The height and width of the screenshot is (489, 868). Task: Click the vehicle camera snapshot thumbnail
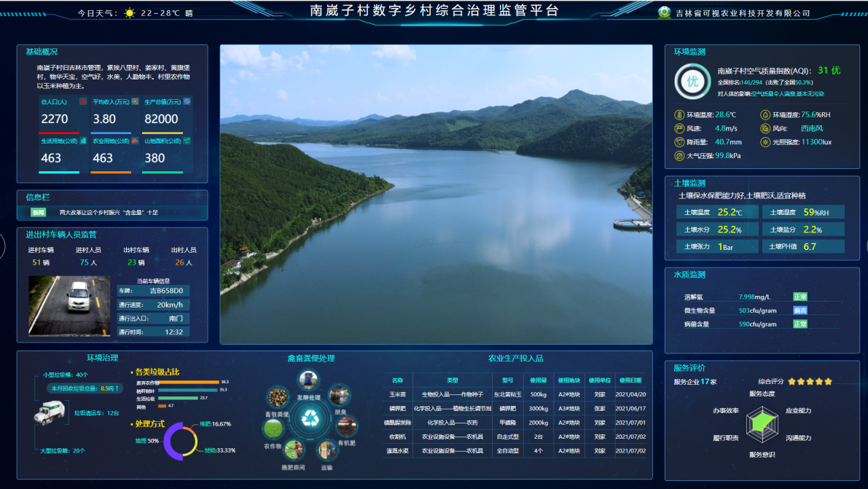click(x=69, y=305)
